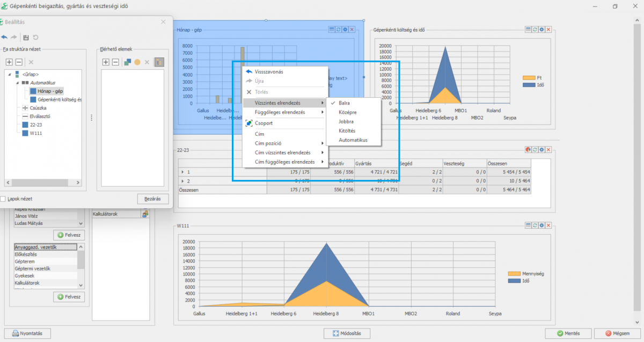The width and height of the screenshot is (644, 342).
Task: Enable the Lapok nézet checkbox
Action: click(x=3, y=199)
